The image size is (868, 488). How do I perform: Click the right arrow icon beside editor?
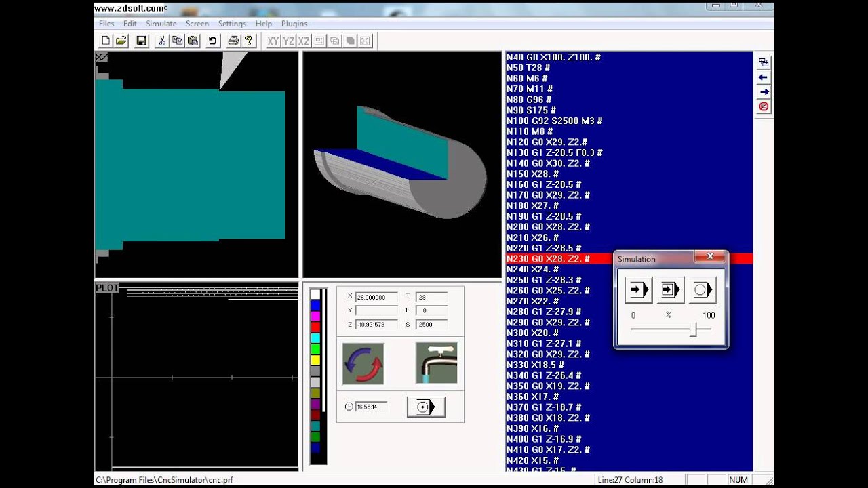764,92
